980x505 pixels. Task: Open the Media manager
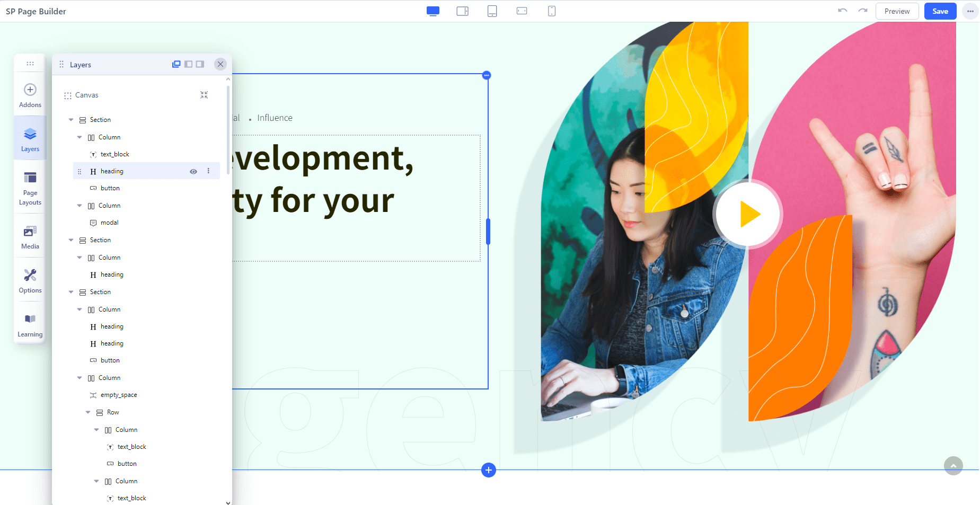[30, 237]
